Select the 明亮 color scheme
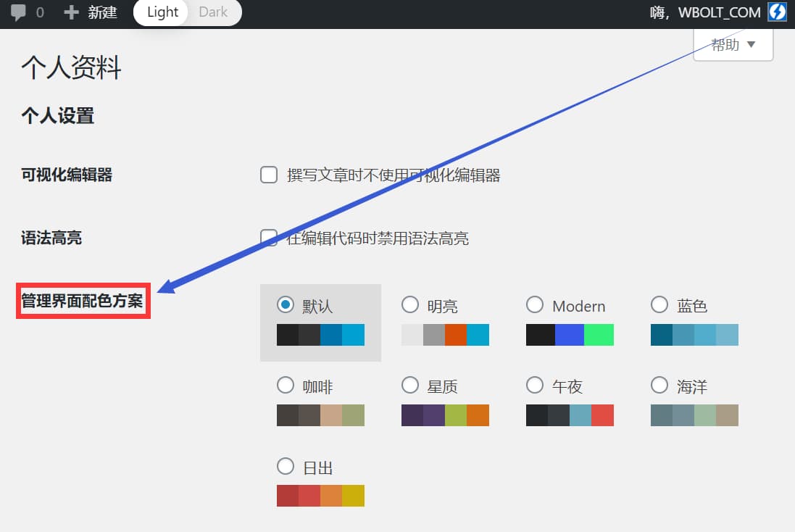The image size is (795, 532). coord(410,304)
